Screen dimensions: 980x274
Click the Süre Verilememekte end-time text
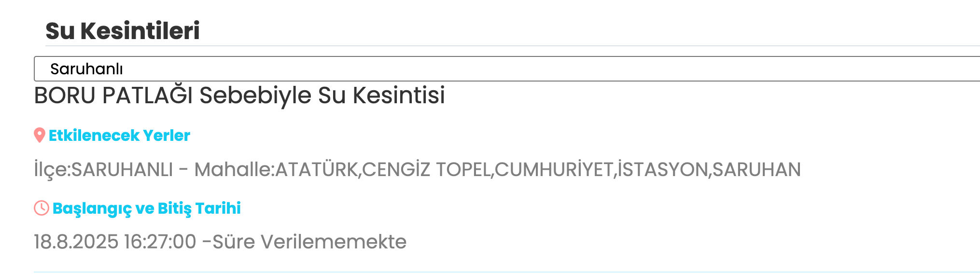(309, 242)
